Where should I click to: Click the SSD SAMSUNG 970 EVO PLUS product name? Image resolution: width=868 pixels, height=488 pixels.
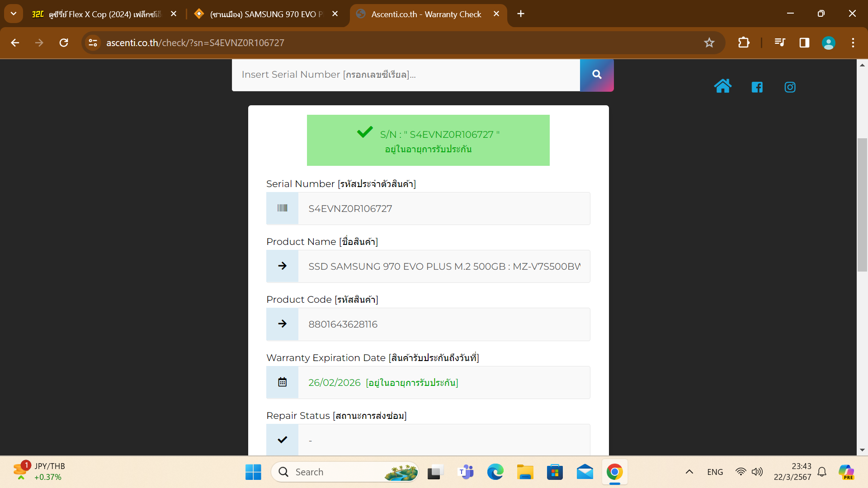coord(444,266)
